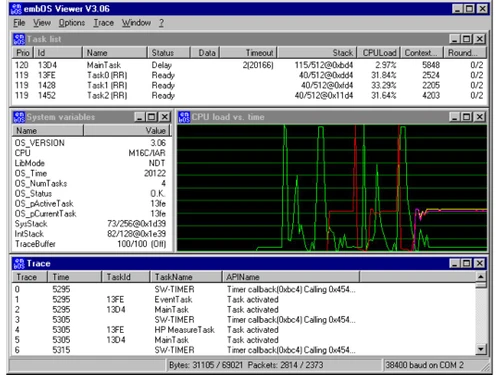The width and height of the screenshot is (500, 375).
Task: Close the Task list window
Action: (x=479, y=39)
